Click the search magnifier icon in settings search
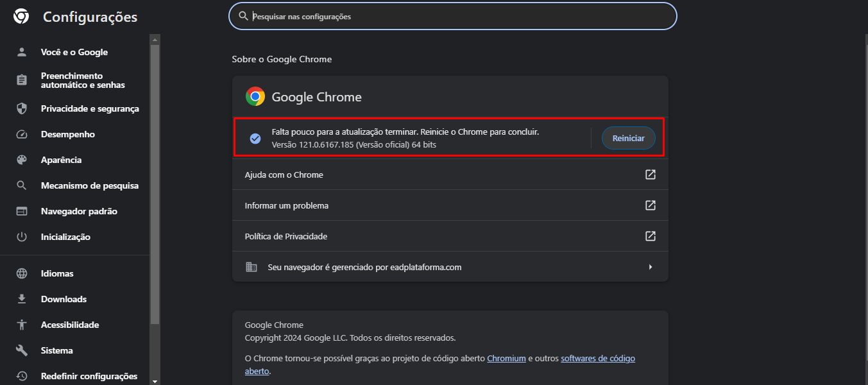868x385 pixels. pos(243,16)
